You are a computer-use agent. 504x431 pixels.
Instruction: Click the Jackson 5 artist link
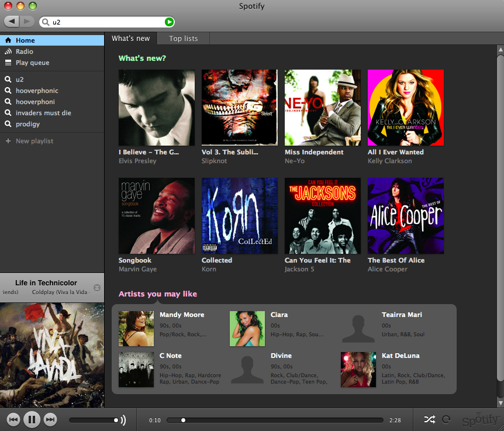(299, 269)
